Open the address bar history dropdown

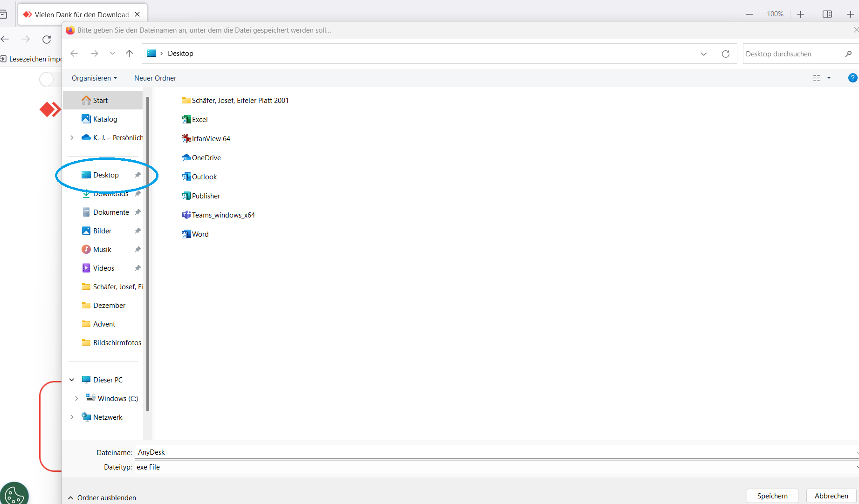tap(703, 54)
